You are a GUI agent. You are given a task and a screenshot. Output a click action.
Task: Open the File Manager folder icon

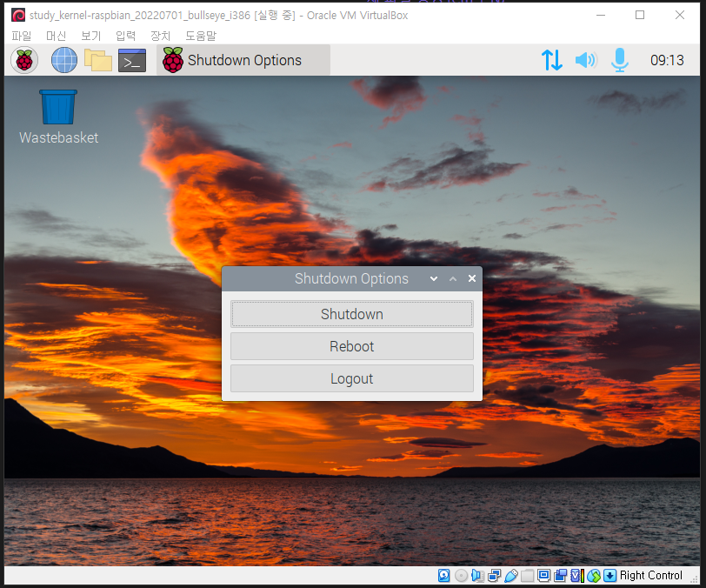pyautogui.click(x=98, y=60)
